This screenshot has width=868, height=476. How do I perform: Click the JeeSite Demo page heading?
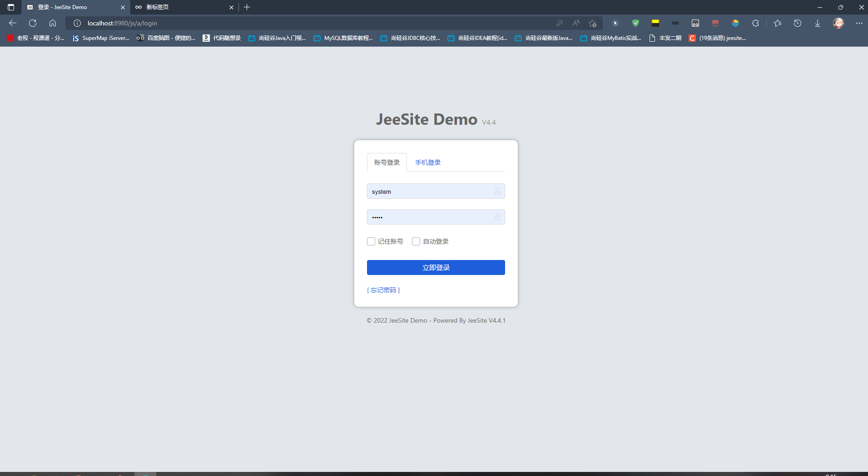[x=427, y=119]
